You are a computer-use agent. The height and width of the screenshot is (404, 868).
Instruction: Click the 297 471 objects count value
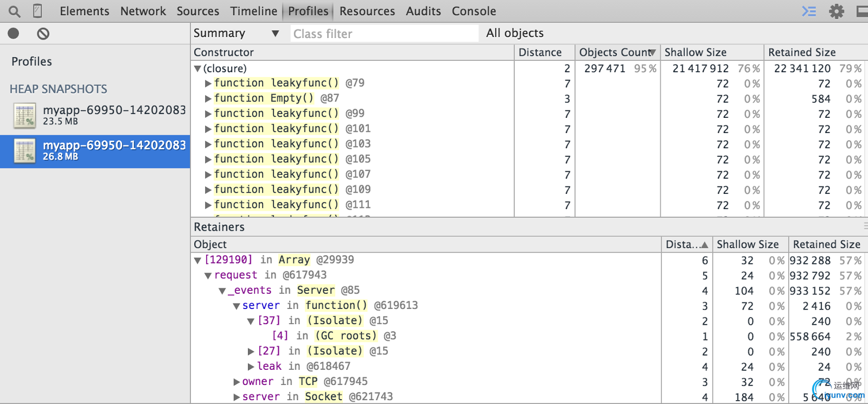click(604, 68)
